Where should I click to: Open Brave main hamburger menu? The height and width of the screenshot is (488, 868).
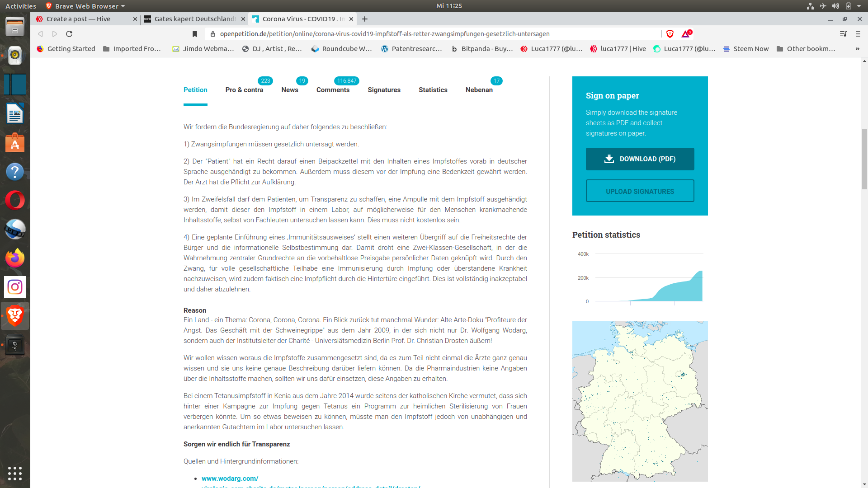point(858,34)
